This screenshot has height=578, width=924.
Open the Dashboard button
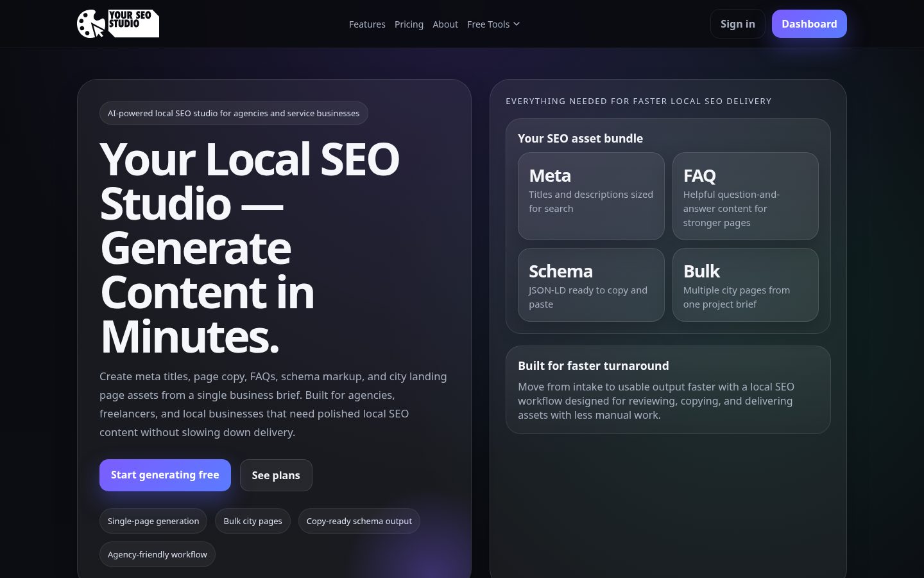(809, 24)
